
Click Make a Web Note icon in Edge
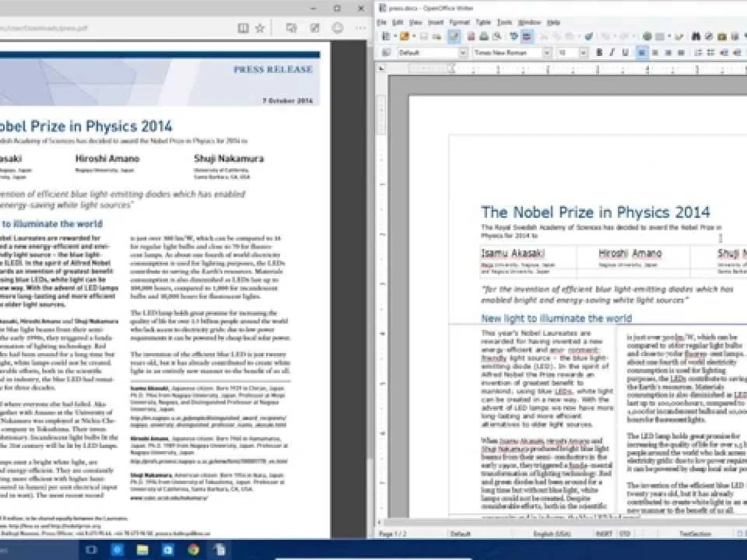tap(315, 28)
